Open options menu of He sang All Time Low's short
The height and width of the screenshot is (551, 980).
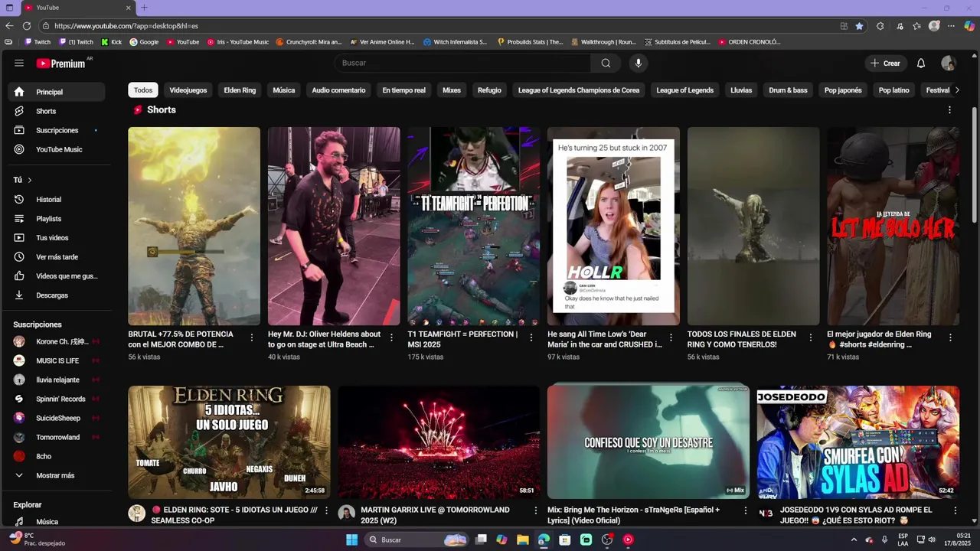click(x=671, y=337)
